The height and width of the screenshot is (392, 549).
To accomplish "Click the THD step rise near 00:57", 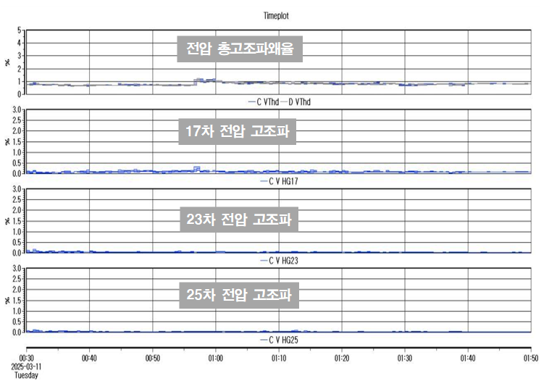I will tap(196, 81).
